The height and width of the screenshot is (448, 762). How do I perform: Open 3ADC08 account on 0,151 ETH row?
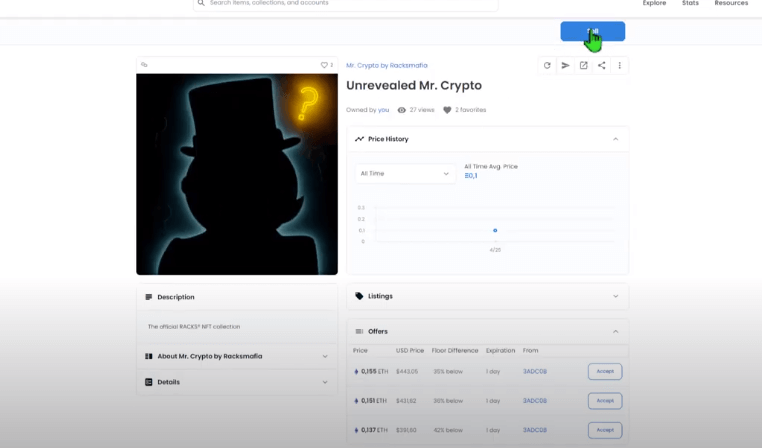(x=535, y=401)
